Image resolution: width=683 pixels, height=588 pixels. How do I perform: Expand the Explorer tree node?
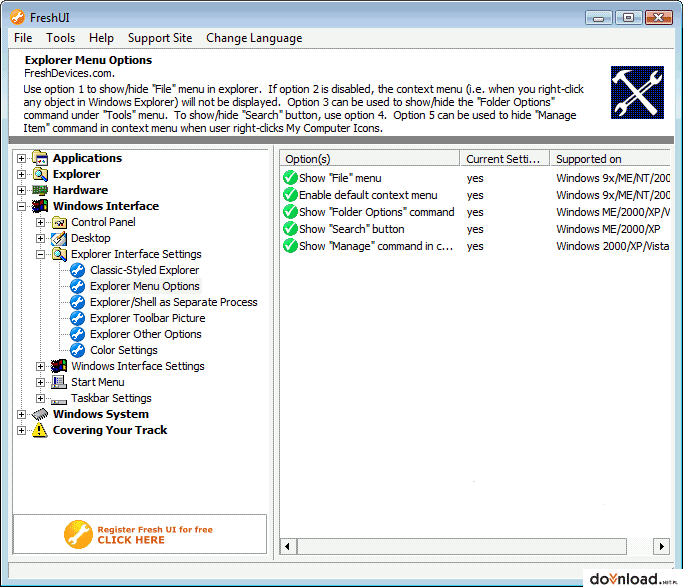click(21, 175)
